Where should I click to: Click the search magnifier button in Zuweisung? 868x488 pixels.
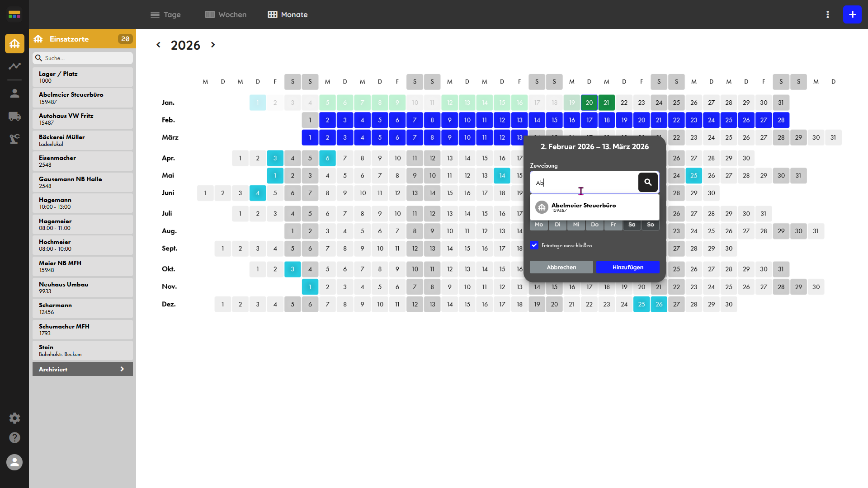(647, 182)
